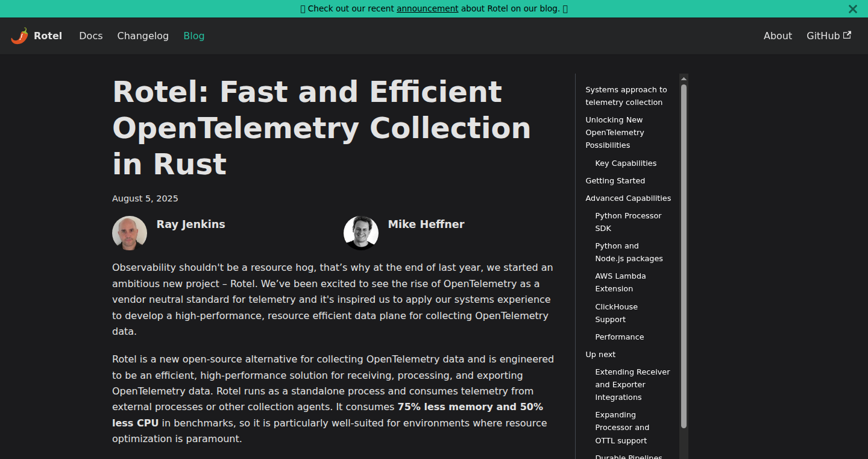Jump to ClickHouse Support section
This screenshot has height=459, width=868.
pos(616,313)
